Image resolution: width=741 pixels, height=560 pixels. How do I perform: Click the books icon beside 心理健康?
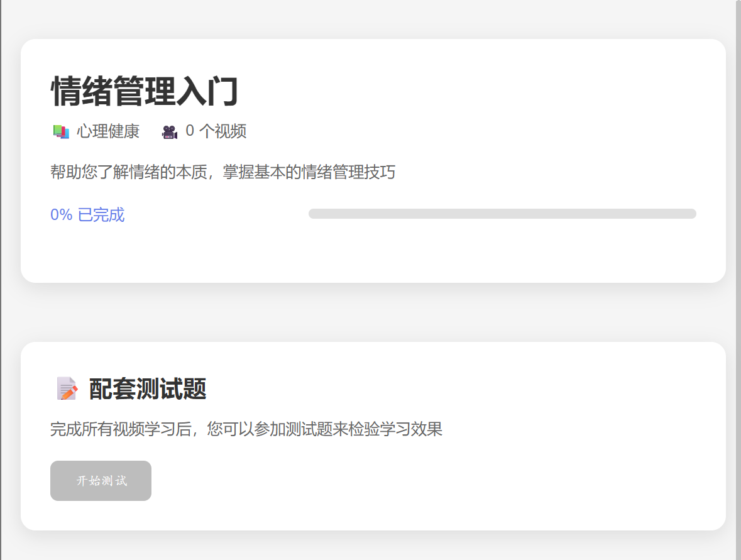click(61, 131)
